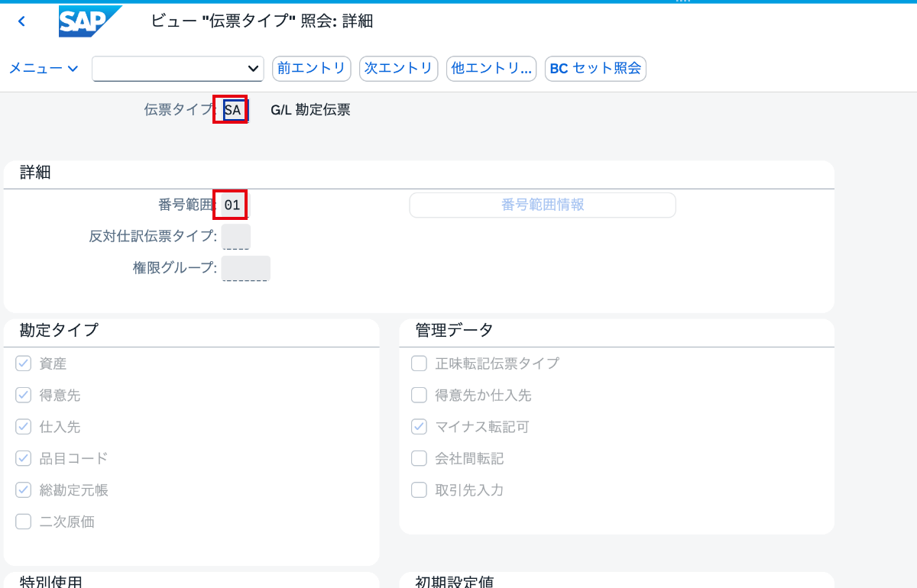The width and height of the screenshot is (917, 588).
Task: Expand the command field combo box
Action: (x=254, y=69)
